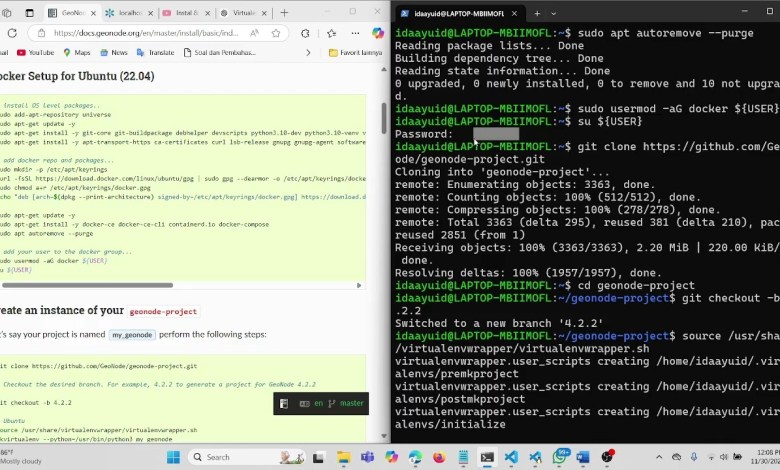Screen dimensions: 780x470
Task: Open Microsoft Edge from the taskbar
Action: 415,457
